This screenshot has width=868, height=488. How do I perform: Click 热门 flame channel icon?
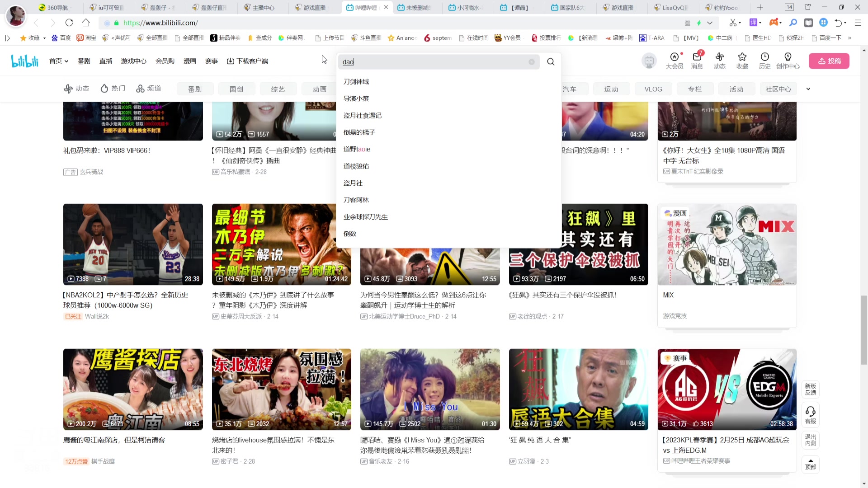point(113,89)
